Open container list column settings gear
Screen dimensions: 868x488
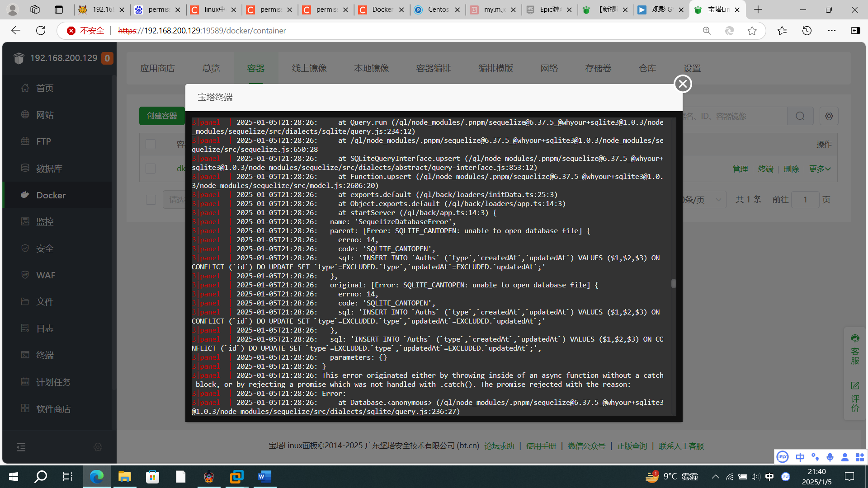click(829, 116)
